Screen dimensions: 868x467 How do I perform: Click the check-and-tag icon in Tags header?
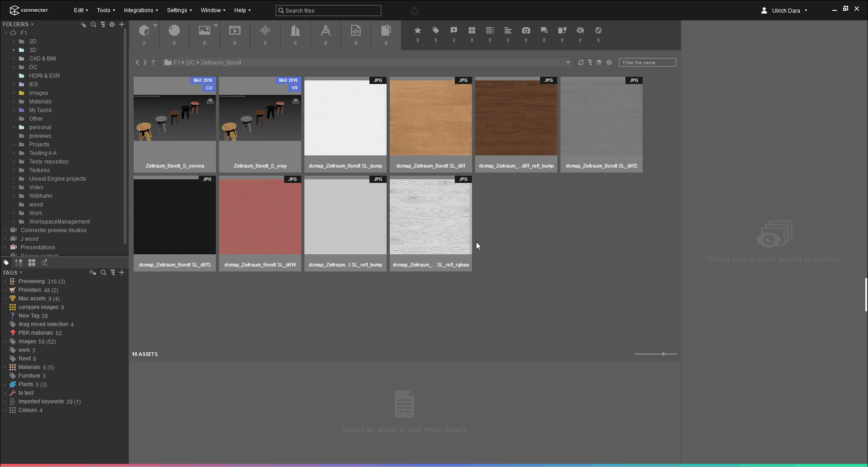point(93,272)
